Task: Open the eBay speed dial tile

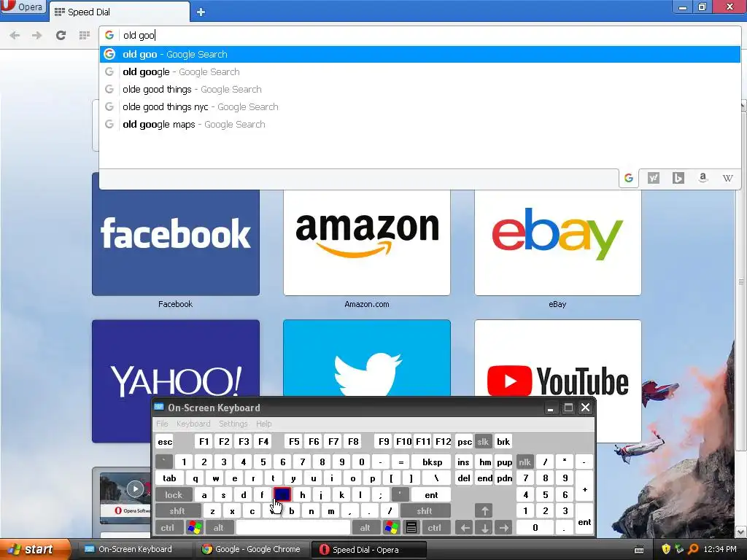Action: coord(558,242)
